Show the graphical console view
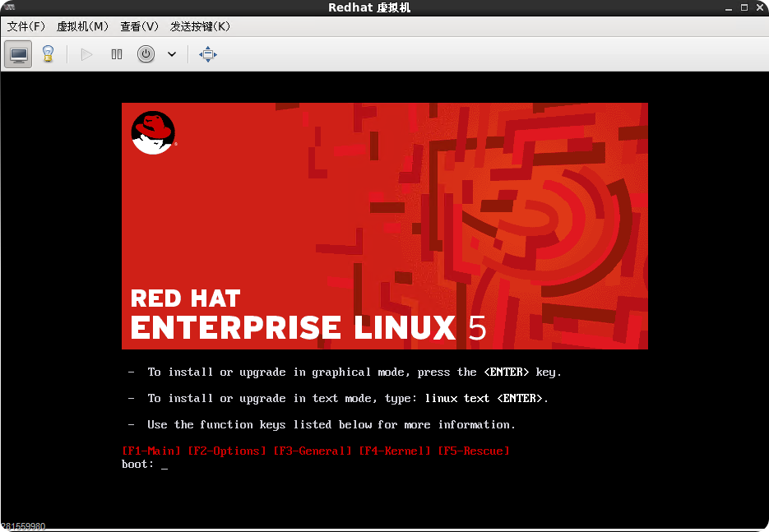The image size is (769, 532). click(19, 54)
